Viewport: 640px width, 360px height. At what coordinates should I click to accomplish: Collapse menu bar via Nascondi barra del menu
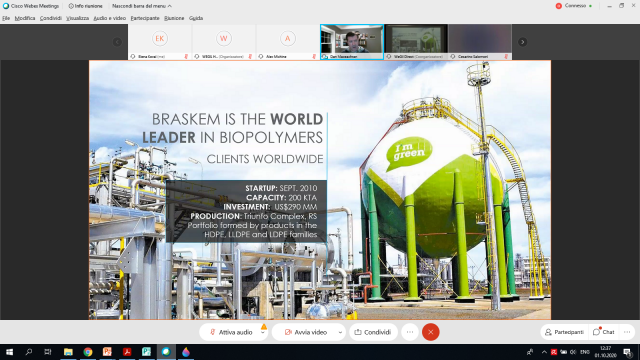pyautogui.click(x=141, y=6)
